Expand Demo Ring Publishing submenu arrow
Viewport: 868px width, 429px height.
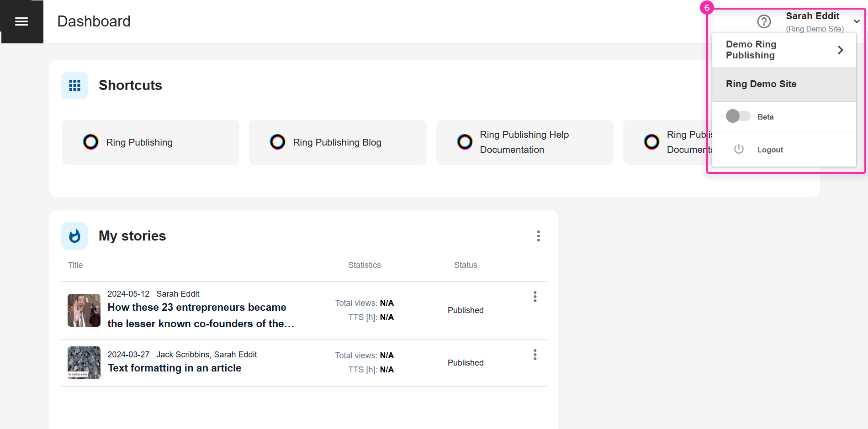pos(840,50)
